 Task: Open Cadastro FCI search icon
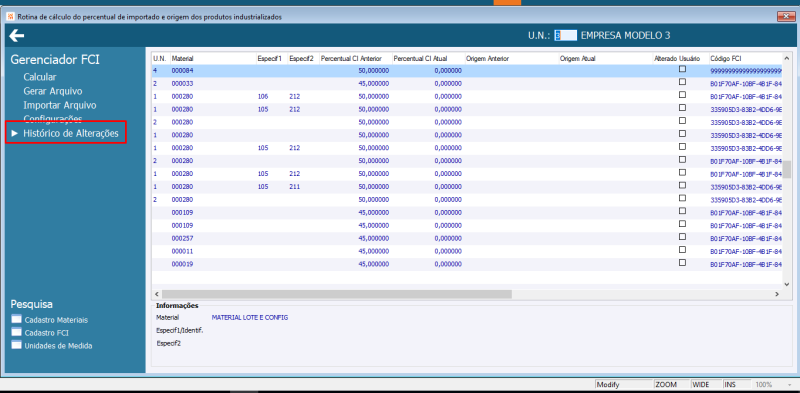click(16, 332)
